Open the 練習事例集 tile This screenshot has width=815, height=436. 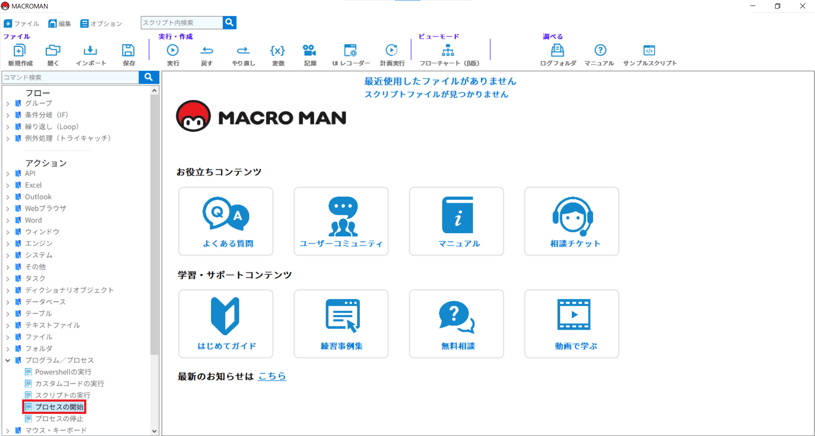pyautogui.click(x=341, y=324)
